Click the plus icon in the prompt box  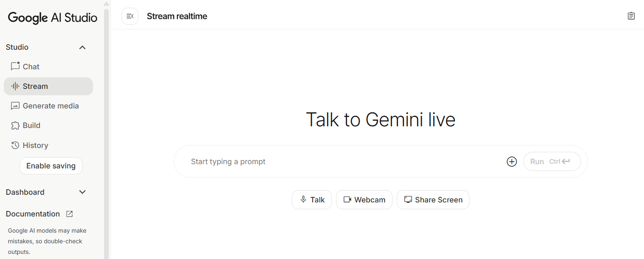(512, 162)
